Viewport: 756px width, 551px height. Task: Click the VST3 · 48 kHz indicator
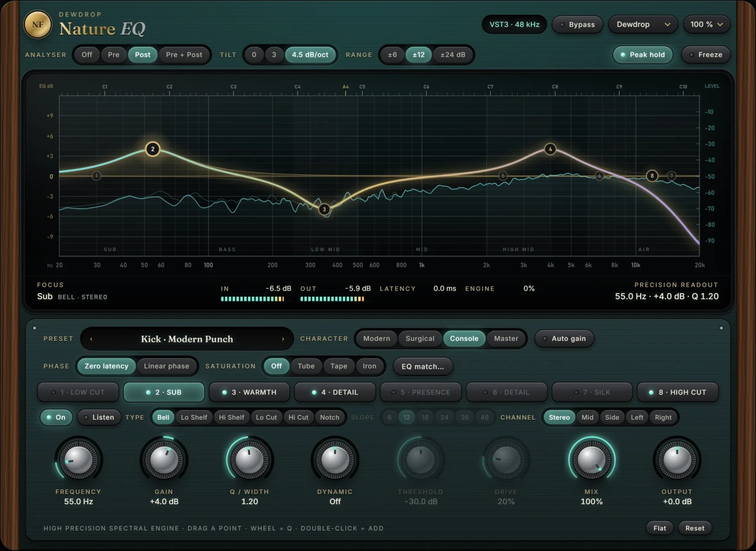514,25
